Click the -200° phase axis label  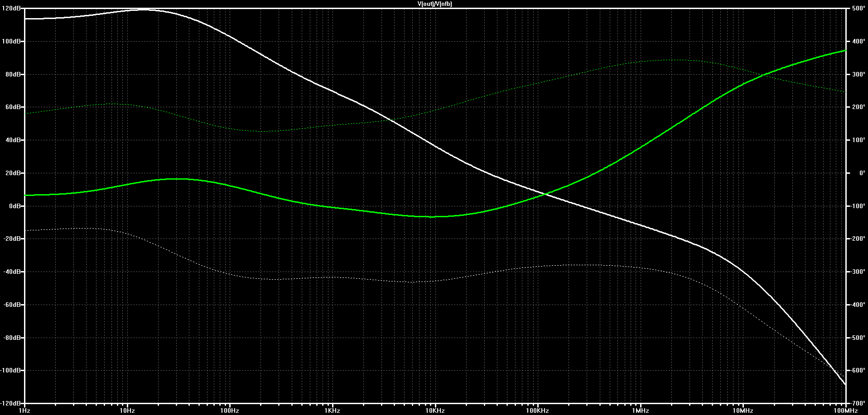click(858, 239)
